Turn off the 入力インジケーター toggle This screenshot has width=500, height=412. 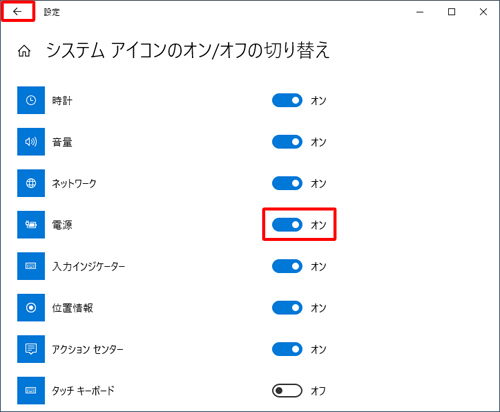click(x=287, y=266)
